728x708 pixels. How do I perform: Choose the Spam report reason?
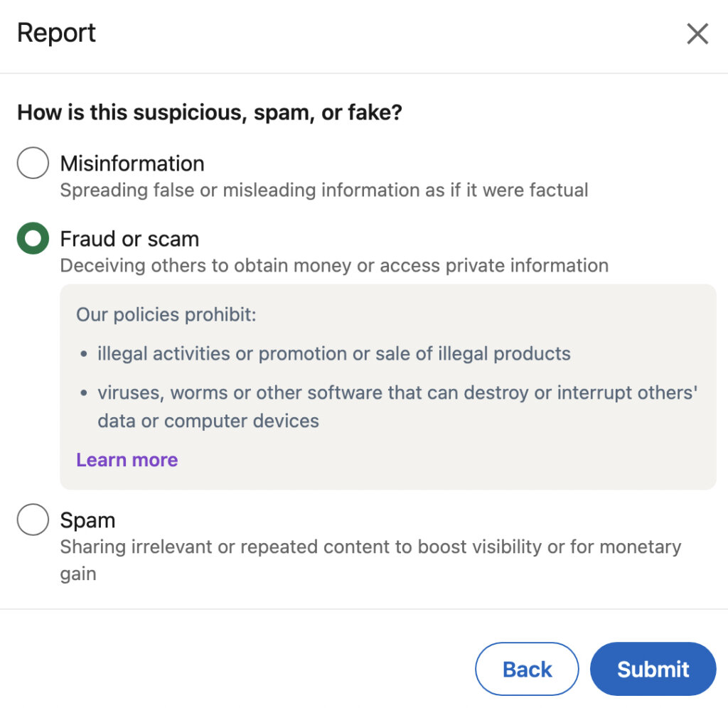pos(32,520)
